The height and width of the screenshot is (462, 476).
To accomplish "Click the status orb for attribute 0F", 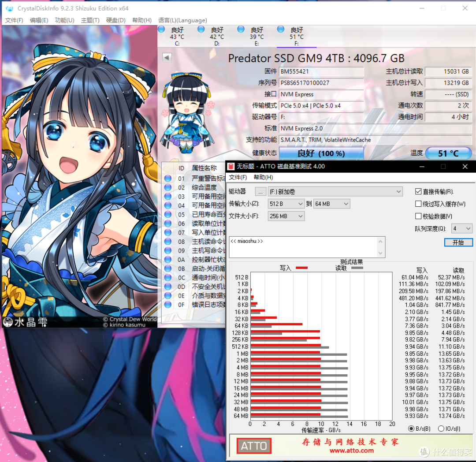I will [168, 305].
